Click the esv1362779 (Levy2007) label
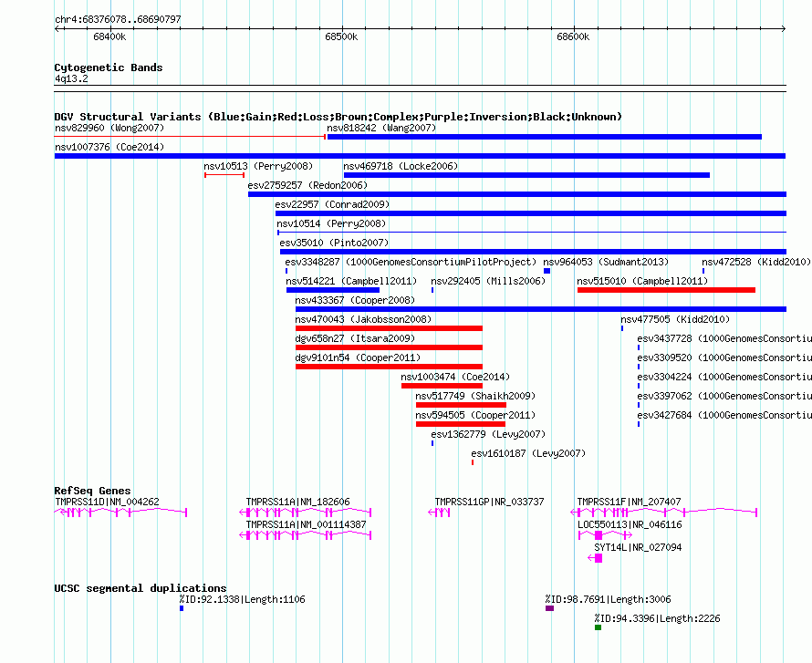Screen dimensions: 812x663 click(488, 434)
